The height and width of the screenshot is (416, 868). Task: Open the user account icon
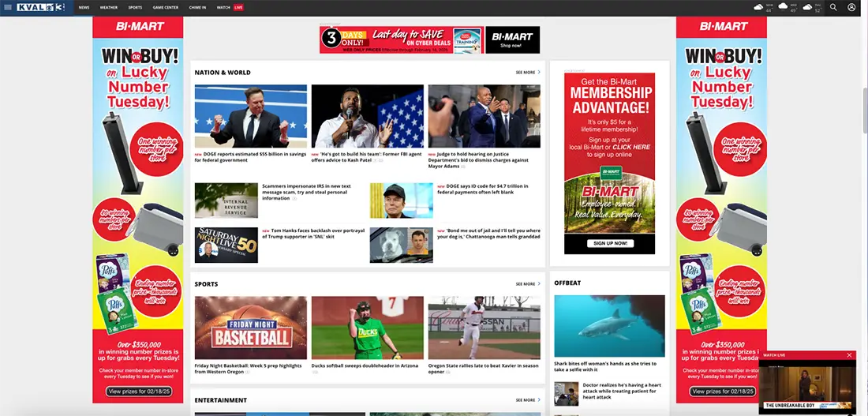(x=851, y=7)
